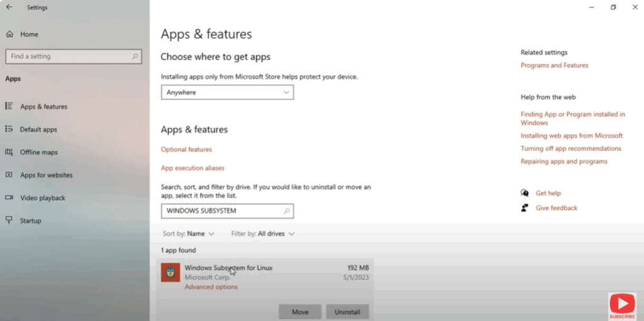Go to Offline maps page
Viewport: 644px width, 321px height.
point(39,152)
